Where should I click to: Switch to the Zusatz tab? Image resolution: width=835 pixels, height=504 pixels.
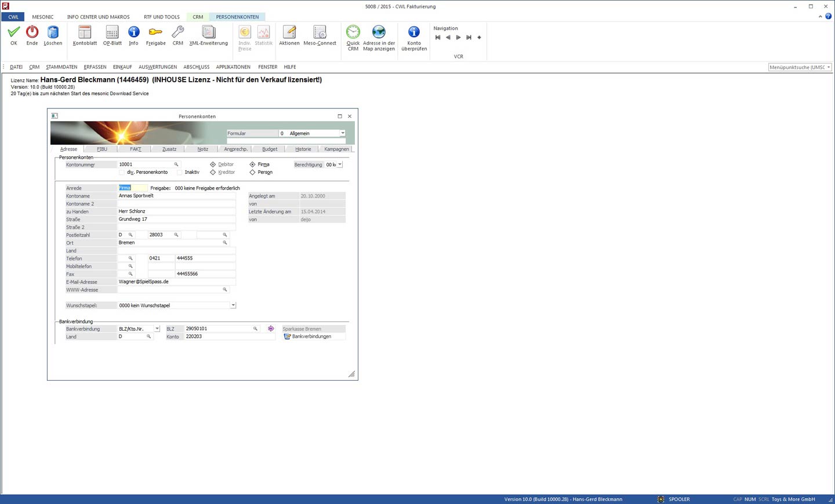(169, 149)
